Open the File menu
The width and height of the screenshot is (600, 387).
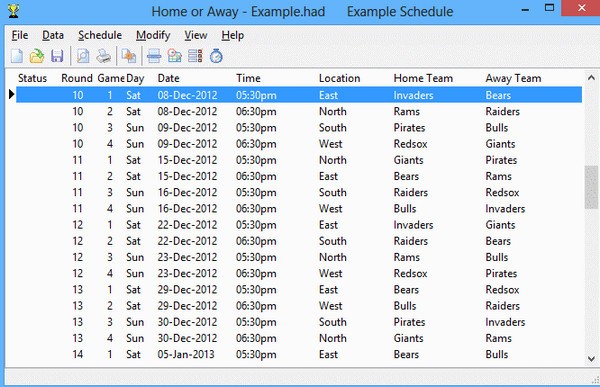(x=20, y=35)
